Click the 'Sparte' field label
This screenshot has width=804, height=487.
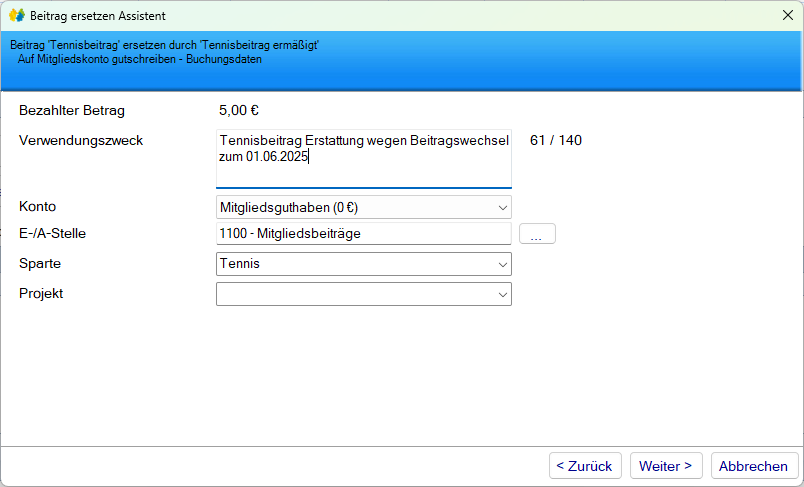click(x=40, y=264)
